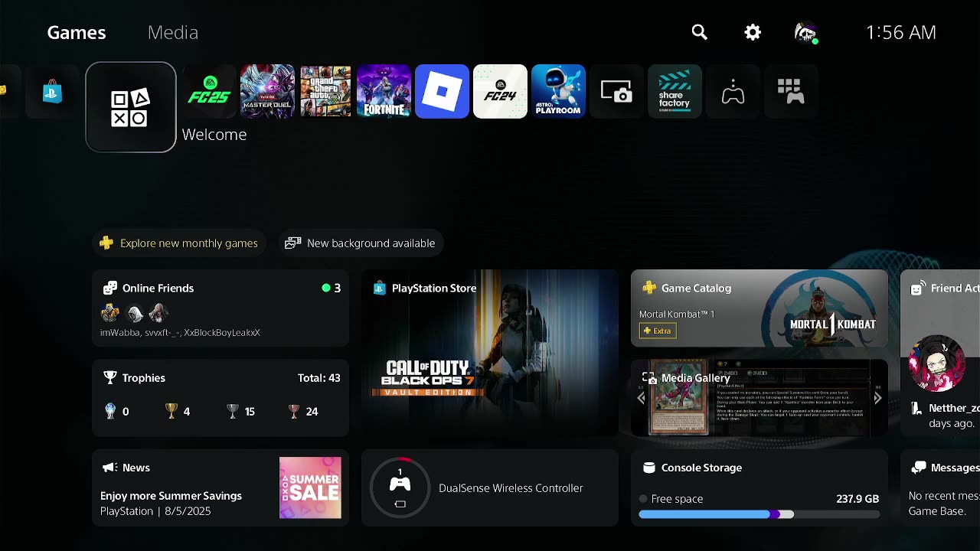Launch EA FC25 game icon
Image resolution: width=980 pixels, height=551 pixels.
pos(209,92)
